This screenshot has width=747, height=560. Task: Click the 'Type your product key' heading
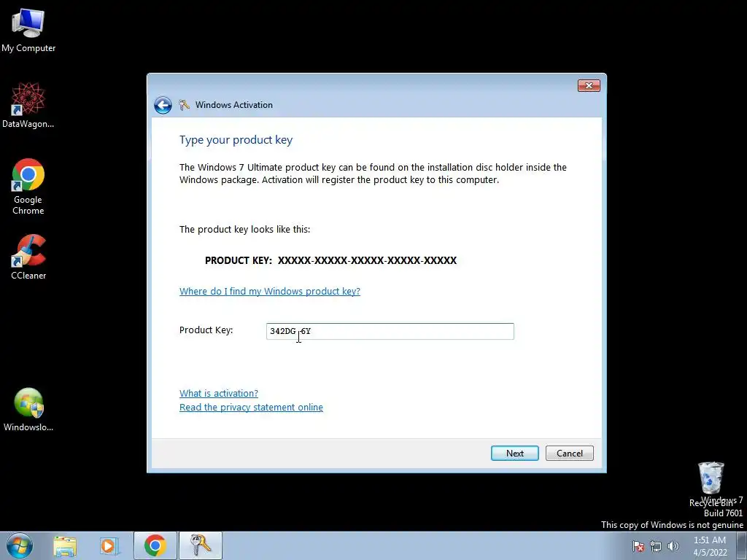pyautogui.click(x=236, y=140)
